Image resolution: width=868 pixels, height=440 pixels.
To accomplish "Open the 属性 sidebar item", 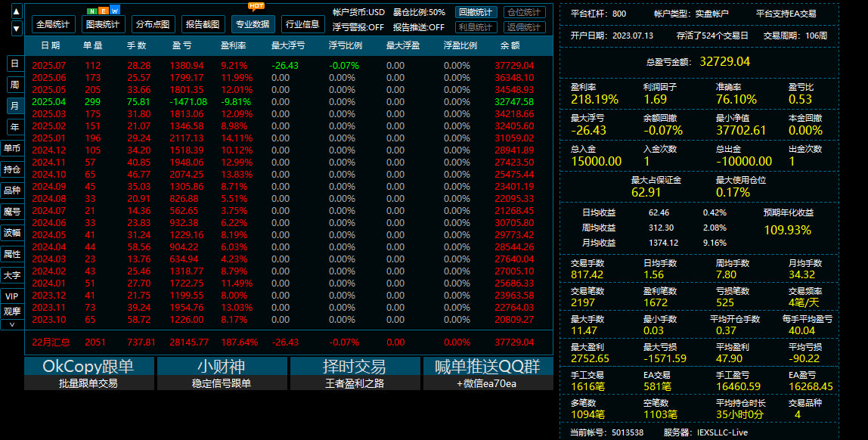I will pyautogui.click(x=12, y=254).
